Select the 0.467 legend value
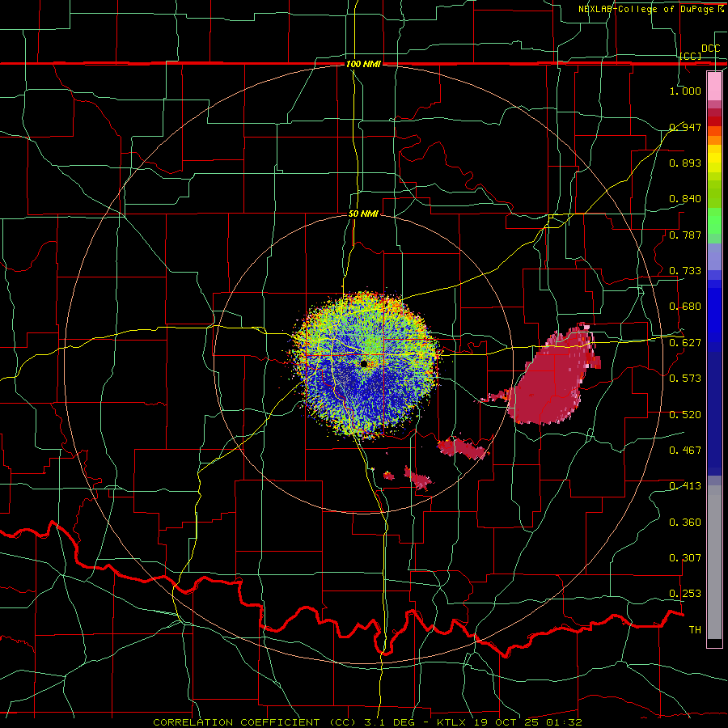The image size is (728, 728). tap(685, 450)
